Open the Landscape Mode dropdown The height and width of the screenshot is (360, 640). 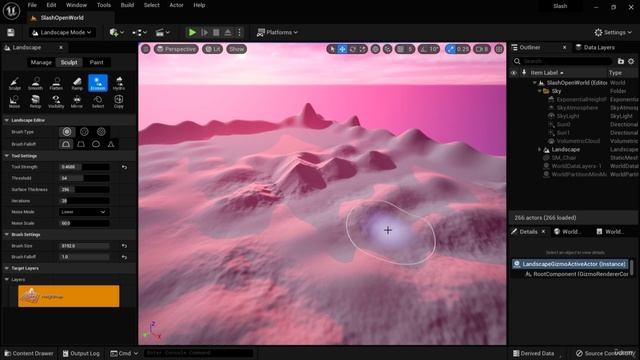tap(62, 32)
